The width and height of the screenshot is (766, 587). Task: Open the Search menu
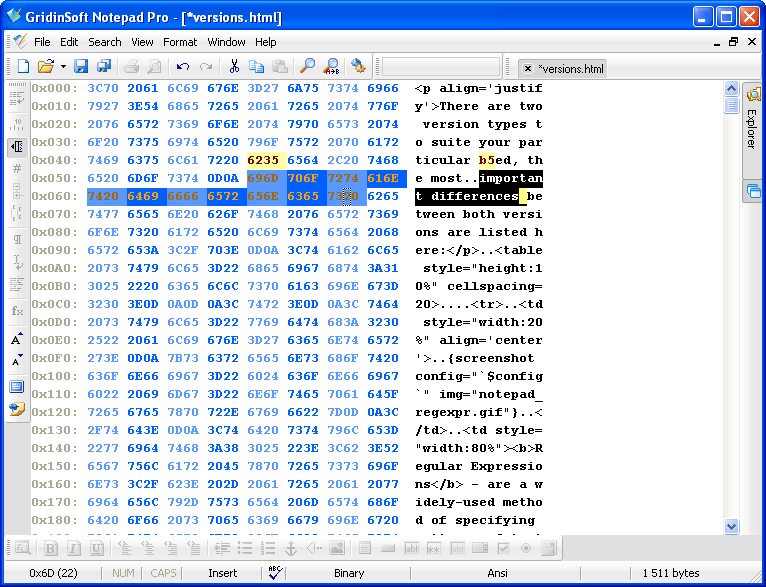pos(105,42)
